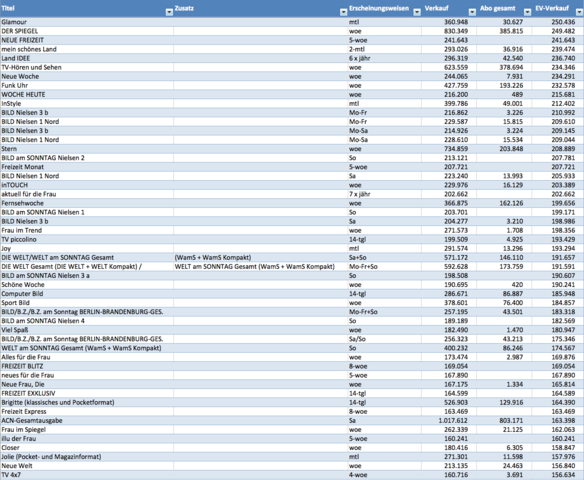This screenshot has width=584, height=480.
Task: Select the TV 4x7 title cell
Action: (x=87, y=475)
